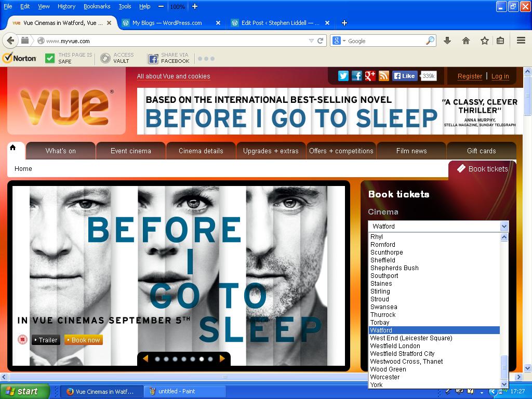Choose Westfield London from cinema list
This screenshot has height=399, width=532.
pyautogui.click(x=395, y=345)
